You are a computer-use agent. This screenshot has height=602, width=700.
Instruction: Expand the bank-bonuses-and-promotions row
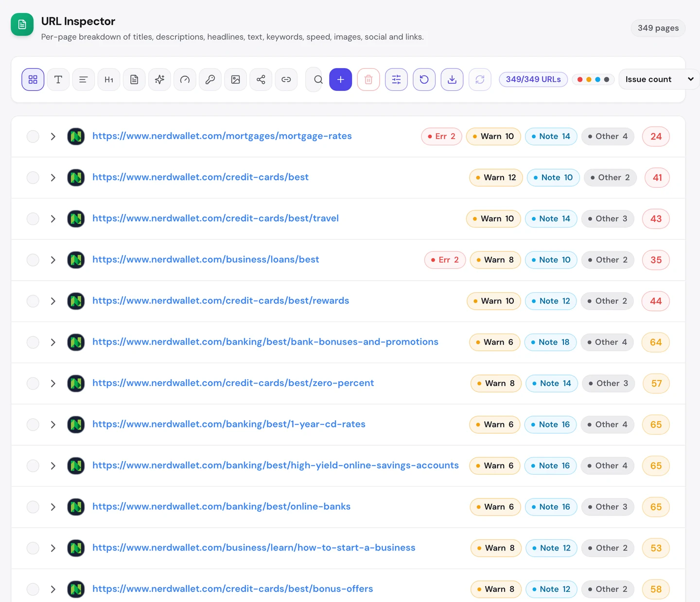click(53, 342)
